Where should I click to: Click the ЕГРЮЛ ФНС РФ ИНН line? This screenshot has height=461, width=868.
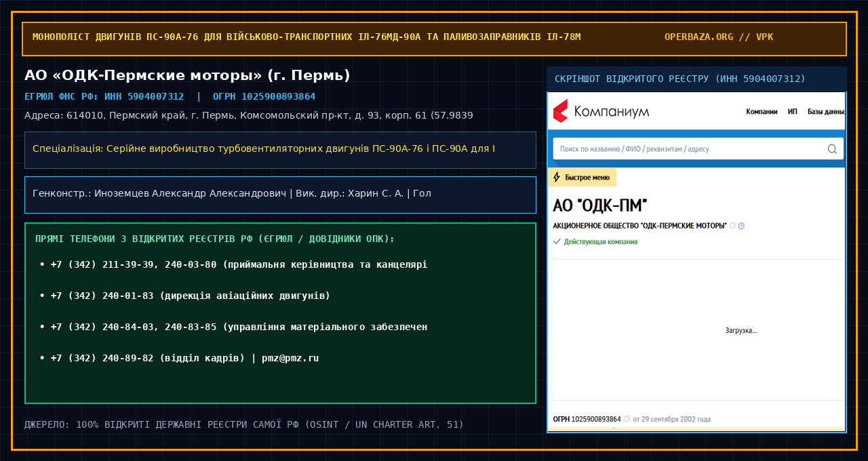[170, 97]
